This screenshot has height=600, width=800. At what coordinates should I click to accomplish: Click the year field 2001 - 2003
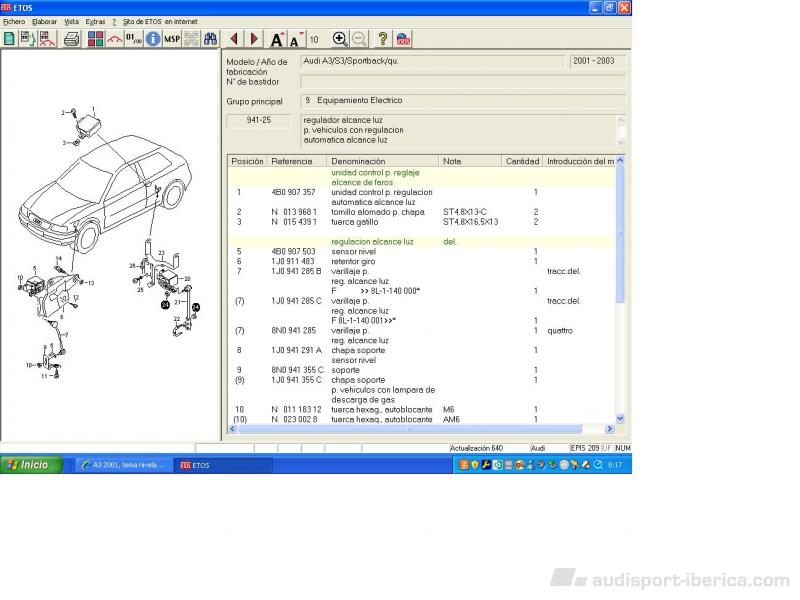coord(597,61)
